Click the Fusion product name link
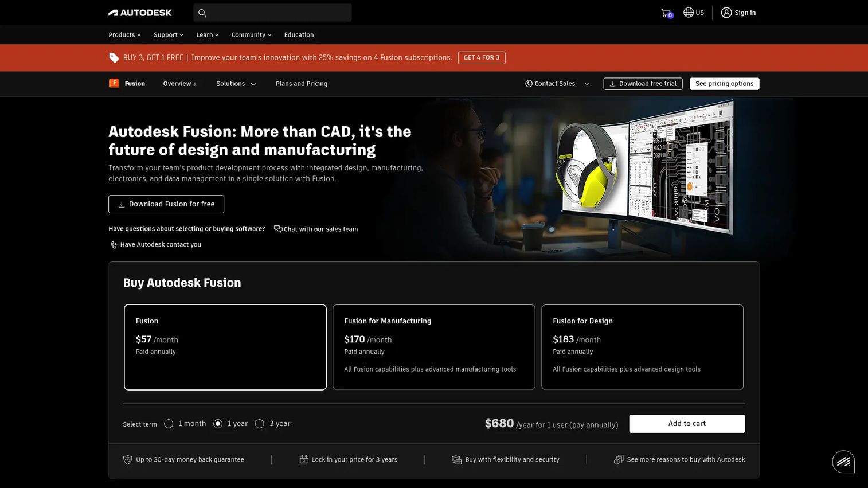Screen dimensions: 868x488 coord(135,84)
